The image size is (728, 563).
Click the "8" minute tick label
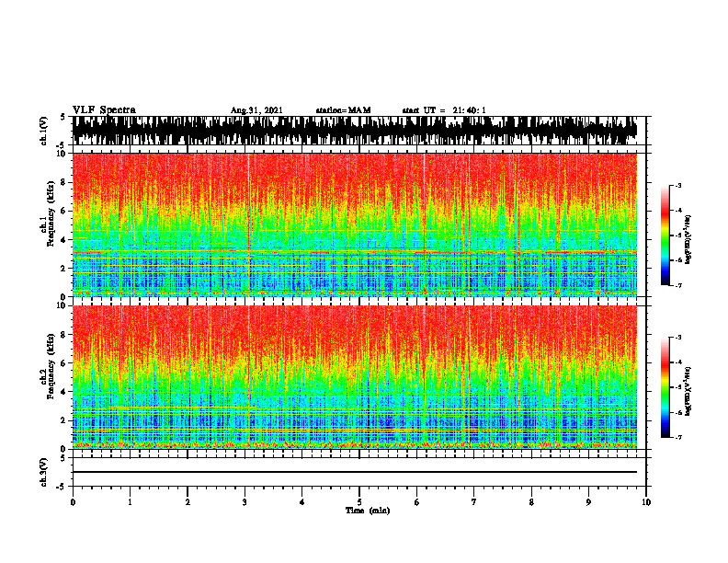coord(531,502)
